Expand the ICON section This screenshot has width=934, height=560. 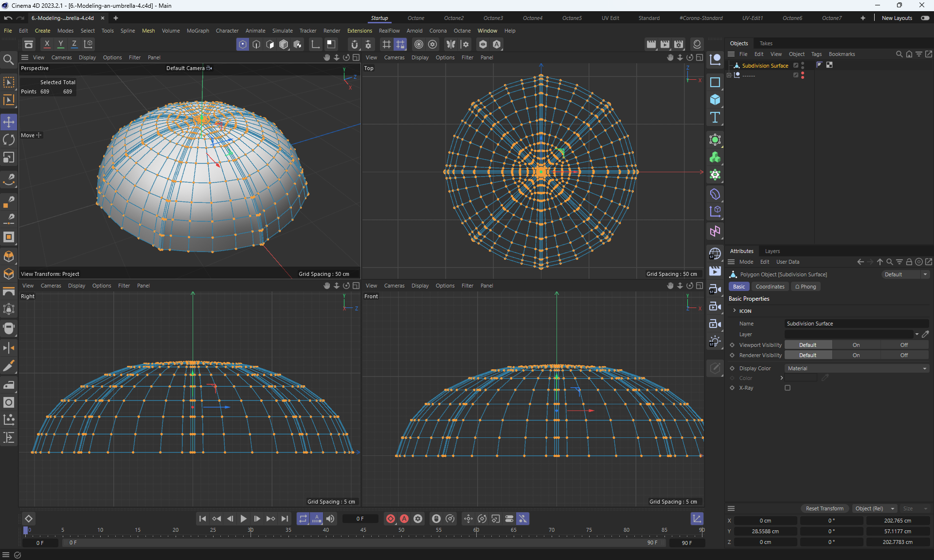[x=735, y=310]
